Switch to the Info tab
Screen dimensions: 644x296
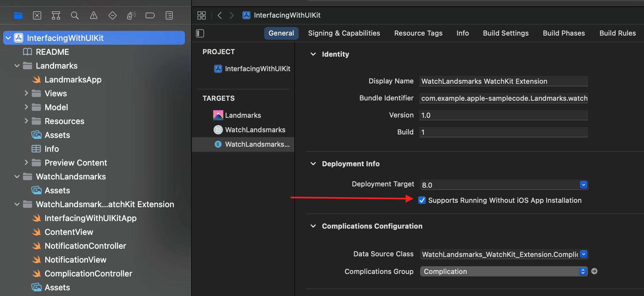tap(463, 33)
